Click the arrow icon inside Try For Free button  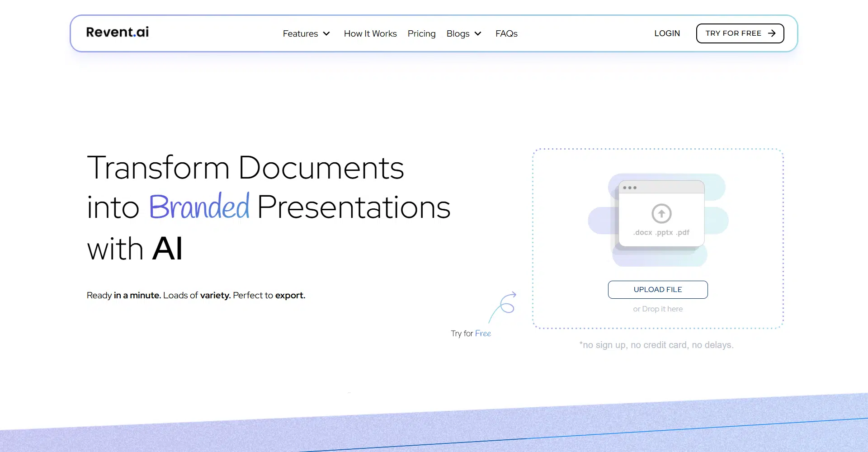772,33
